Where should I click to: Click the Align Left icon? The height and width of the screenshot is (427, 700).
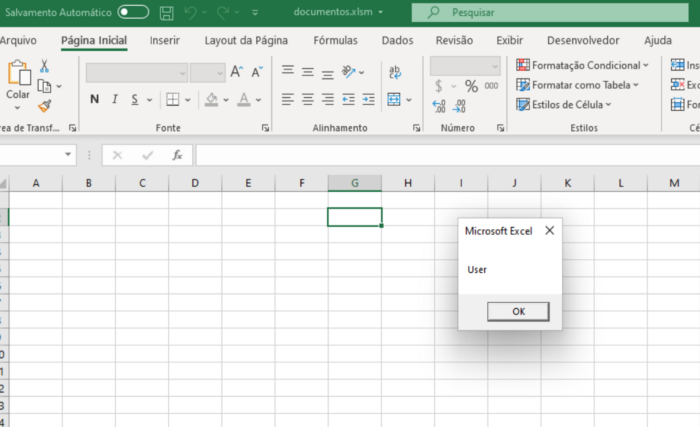288,99
